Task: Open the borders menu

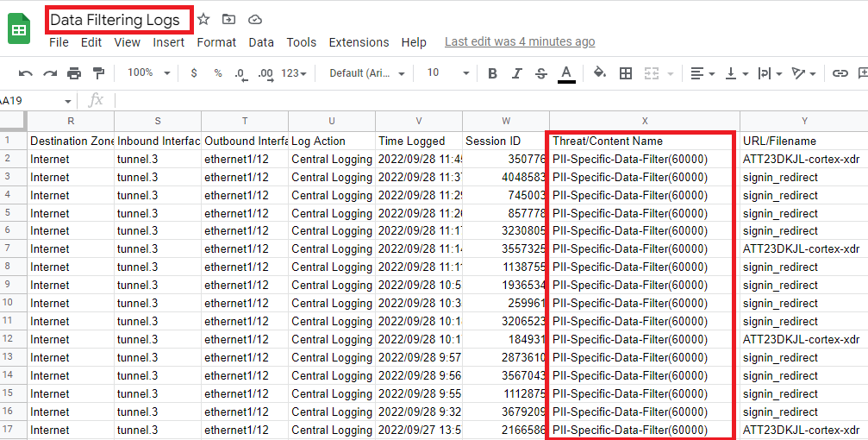Action: (626, 73)
